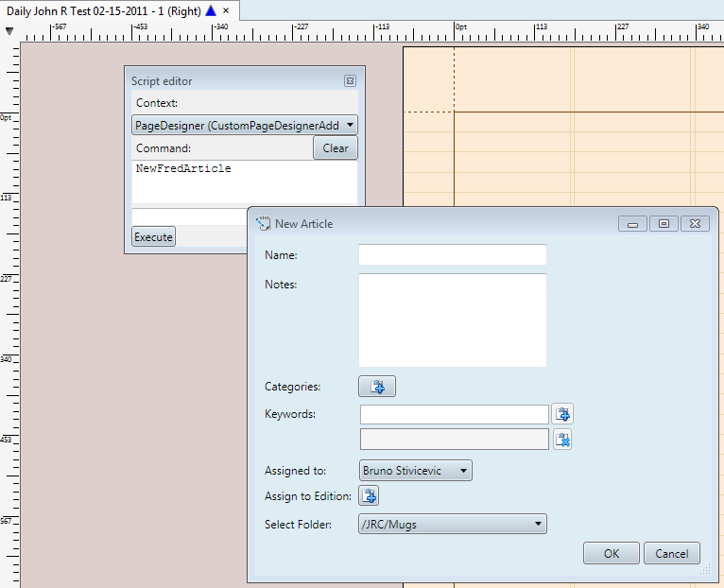Screen dimensions: 724x588
Task: Click the ruler origin arrow marker
Action: coord(9,31)
